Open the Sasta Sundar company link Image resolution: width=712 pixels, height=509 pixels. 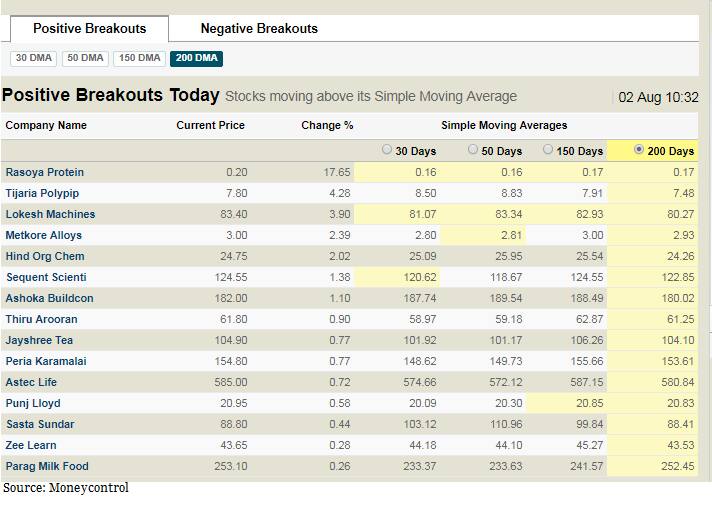[x=40, y=424]
